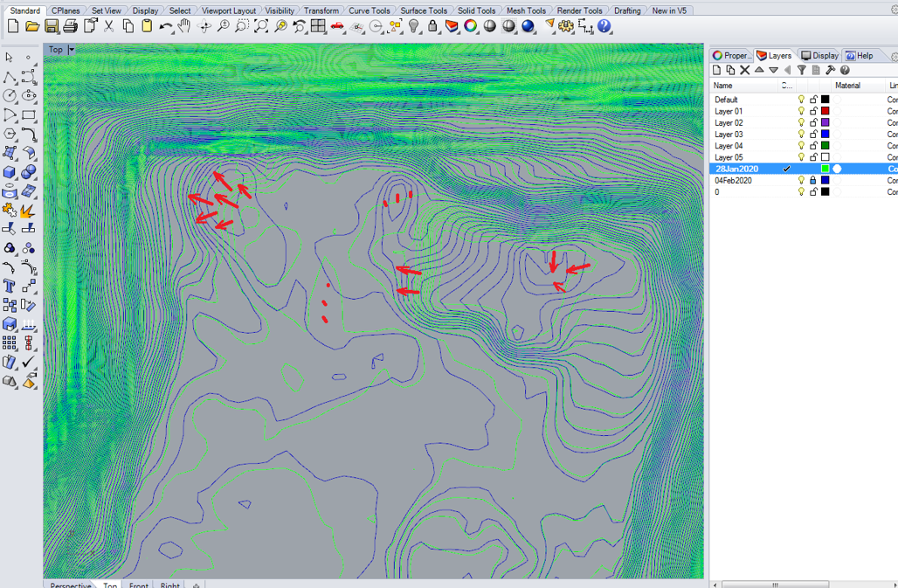The width and height of the screenshot is (898, 588).
Task: Open Help with the blue question icon
Action: pyautogui.click(x=604, y=26)
